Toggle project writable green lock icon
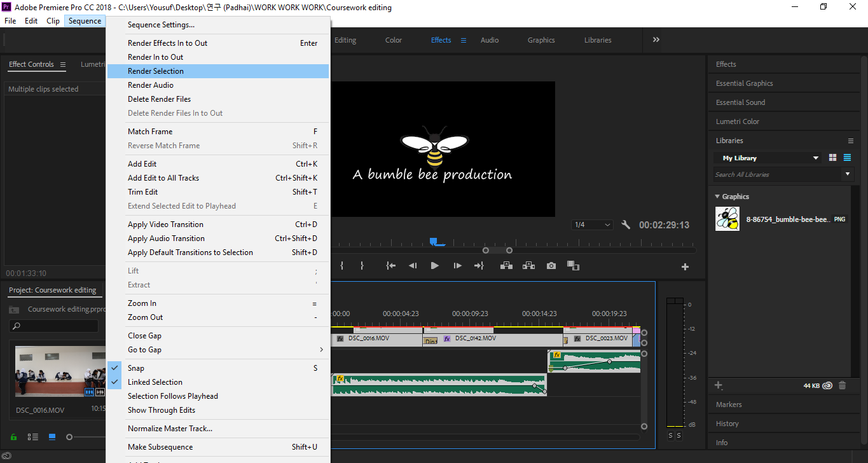 (x=13, y=437)
